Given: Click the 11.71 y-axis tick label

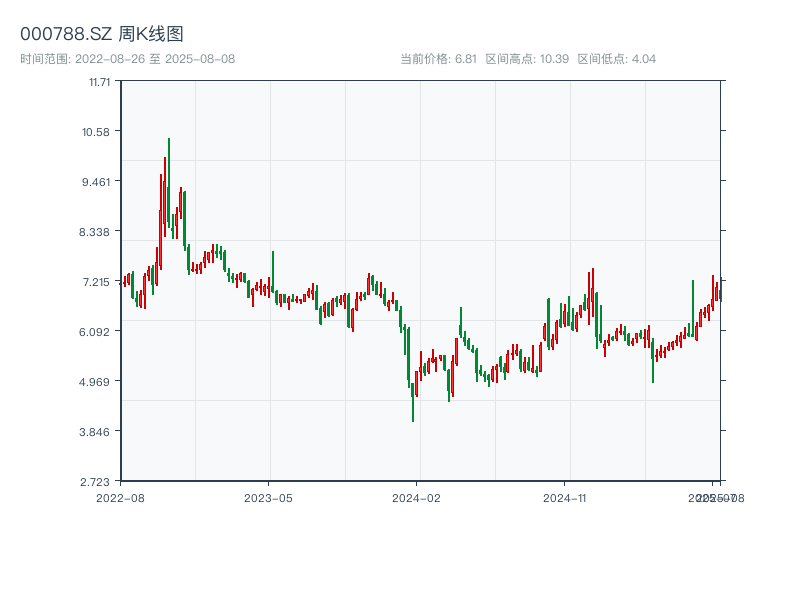Looking at the screenshot, I should coord(99,82).
